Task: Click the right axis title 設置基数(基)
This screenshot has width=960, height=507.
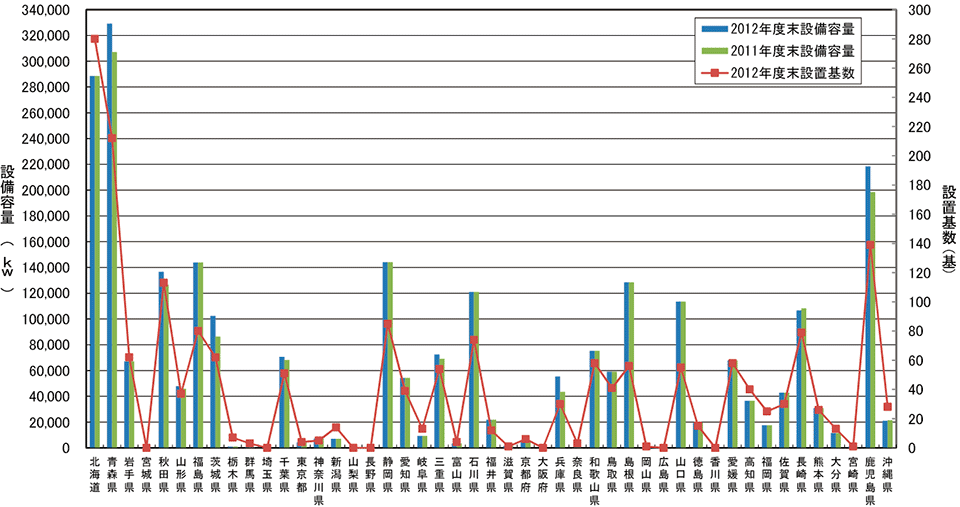Action: tap(948, 228)
